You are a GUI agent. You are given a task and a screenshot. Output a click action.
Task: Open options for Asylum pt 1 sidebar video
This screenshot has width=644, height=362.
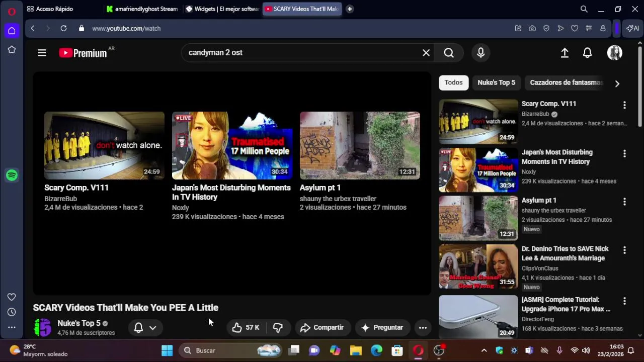pos(624,202)
